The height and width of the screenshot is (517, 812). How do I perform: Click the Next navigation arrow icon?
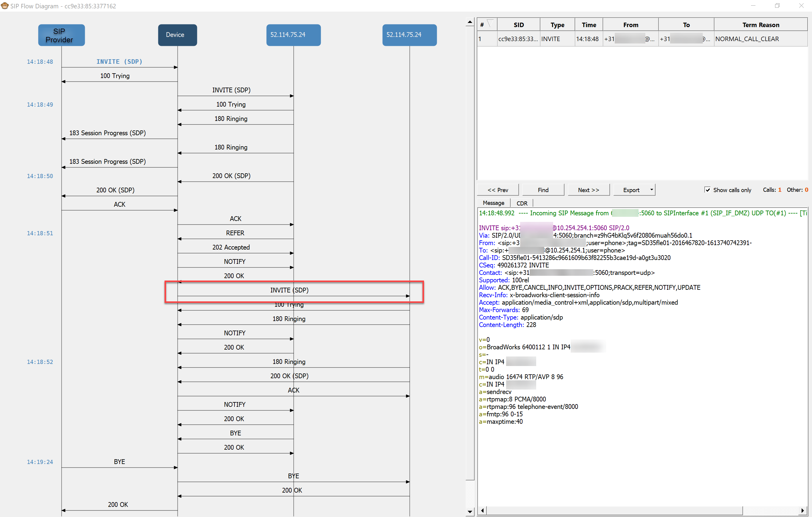[588, 190]
